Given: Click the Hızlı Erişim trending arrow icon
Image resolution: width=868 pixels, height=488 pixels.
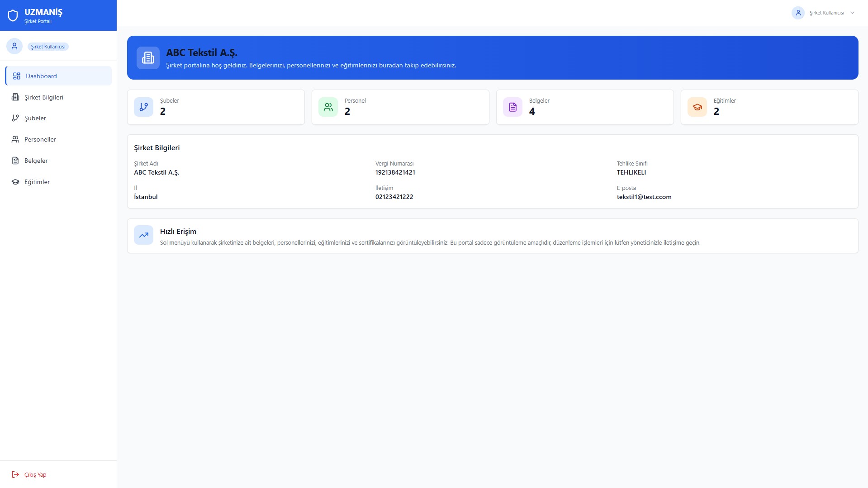Looking at the screenshot, I should tap(143, 235).
